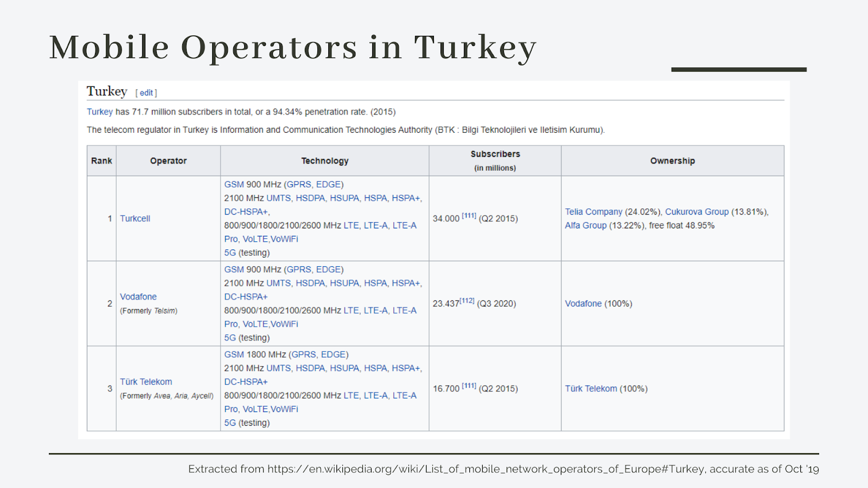Click the Ownership column header
The image size is (868, 488).
[x=673, y=161]
